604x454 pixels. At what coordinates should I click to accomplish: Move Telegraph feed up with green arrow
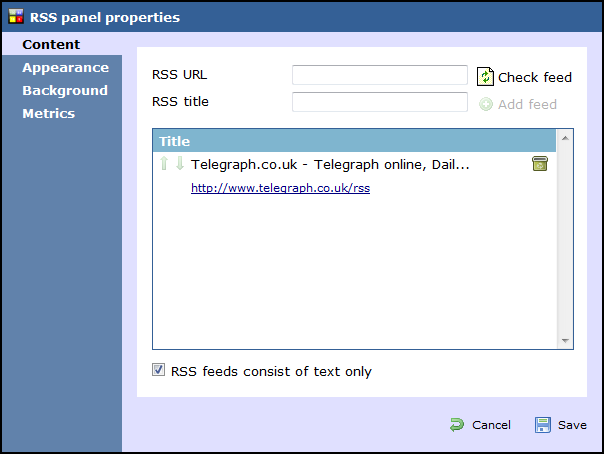point(164,164)
